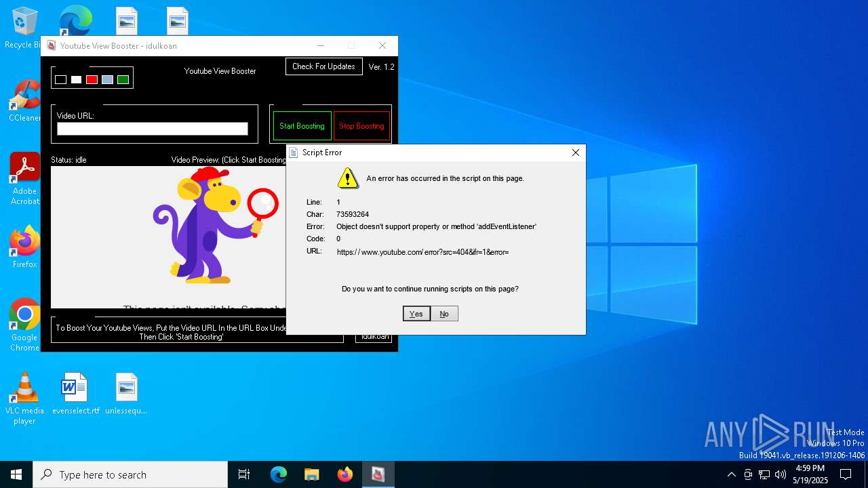
Task: Click the Youtube View Booster title bar icon
Action: tap(51, 46)
